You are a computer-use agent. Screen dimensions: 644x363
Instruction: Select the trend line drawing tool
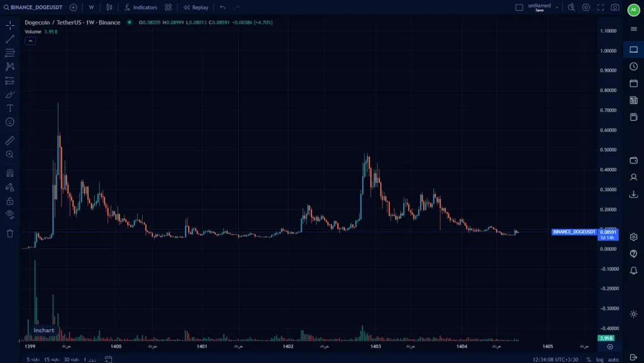(10, 39)
